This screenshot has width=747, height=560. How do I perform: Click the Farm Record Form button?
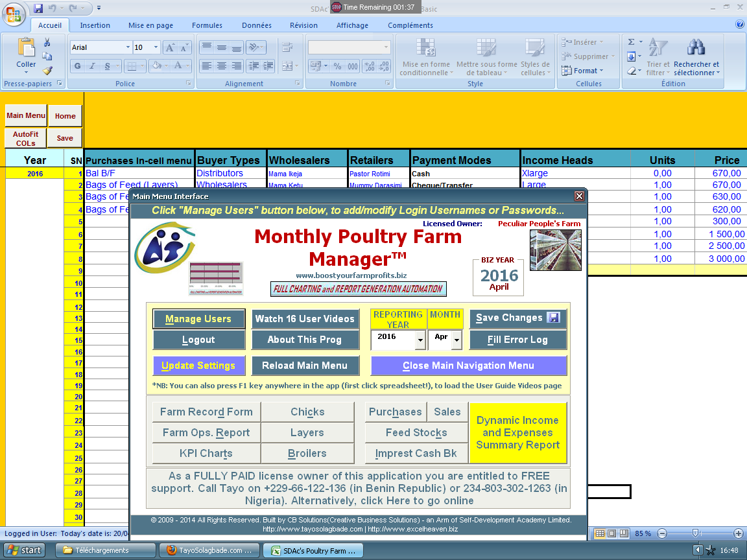(x=206, y=412)
